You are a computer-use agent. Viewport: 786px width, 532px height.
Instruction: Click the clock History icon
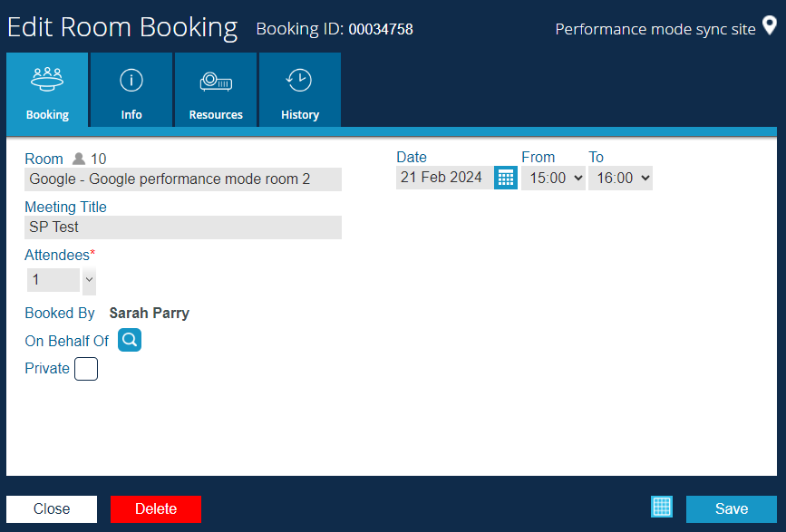pos(299,80)
